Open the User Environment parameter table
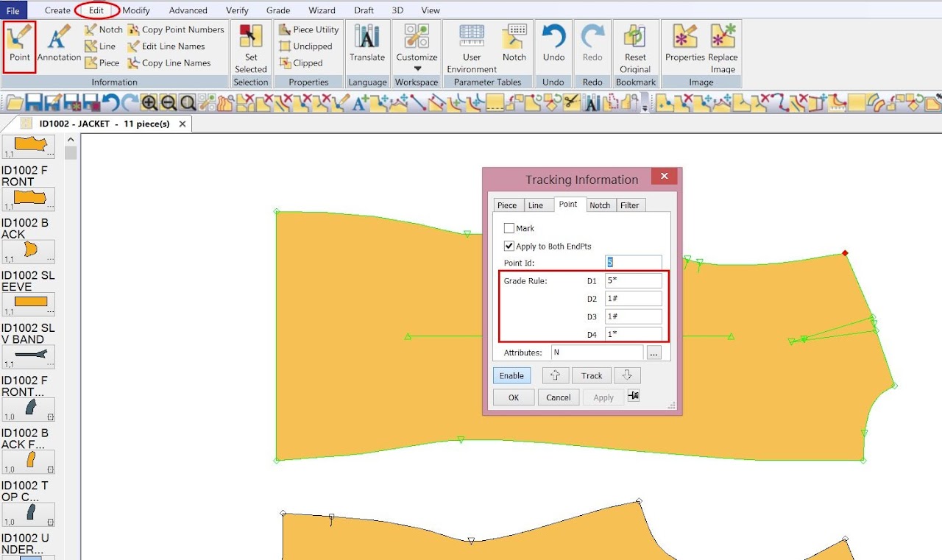Viewport: 942px width, 560px height. pyautogui.click(x=472, y=48)
